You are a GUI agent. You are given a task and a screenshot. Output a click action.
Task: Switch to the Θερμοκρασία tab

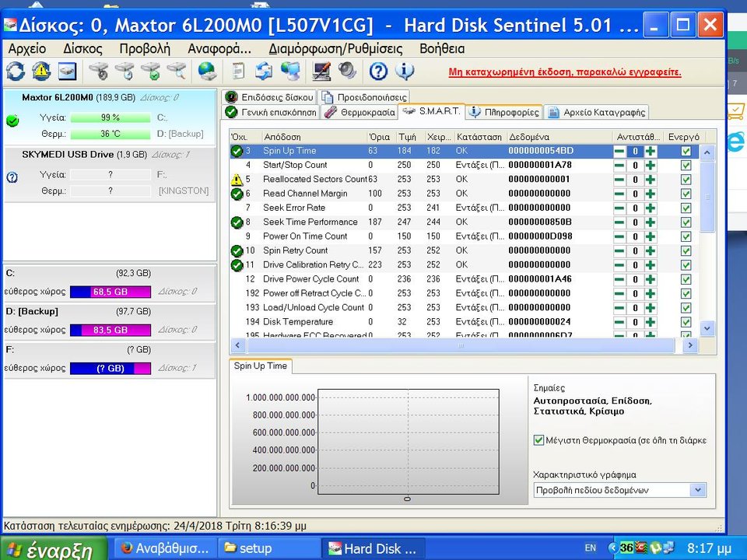pos(359,112)
